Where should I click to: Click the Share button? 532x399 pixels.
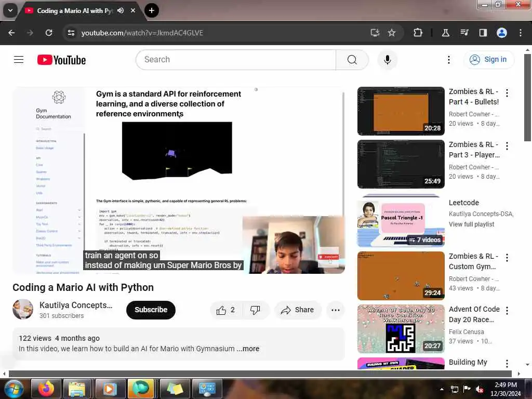coord(298,310)
